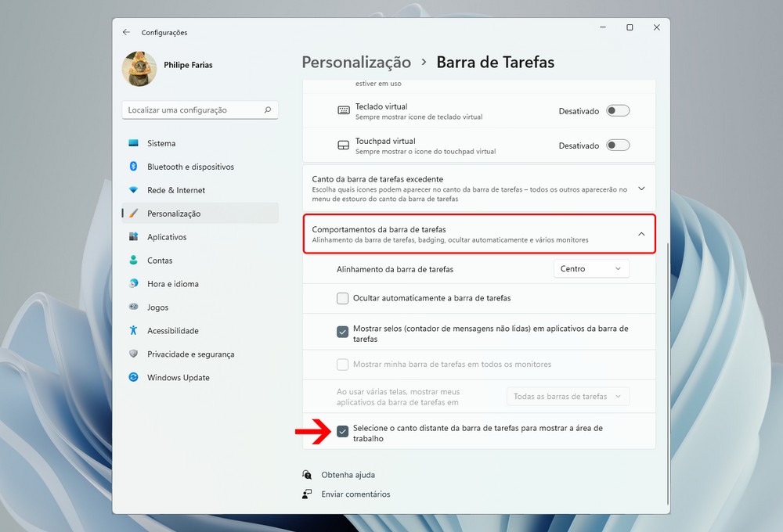Image resolution: width=783 pixels, height=532 pixels.
Task: Click the back arrow in title bar
Action: click(126, 32)
